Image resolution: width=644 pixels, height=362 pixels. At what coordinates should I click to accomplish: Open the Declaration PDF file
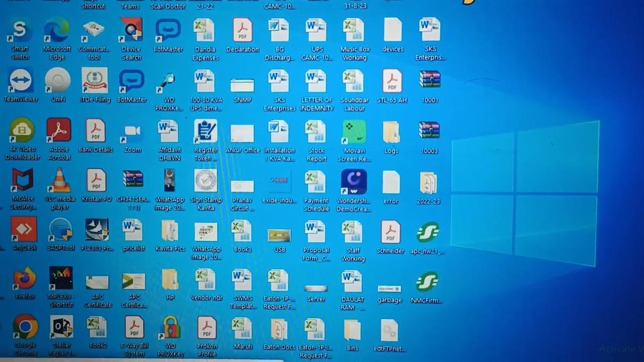(243, 30)
